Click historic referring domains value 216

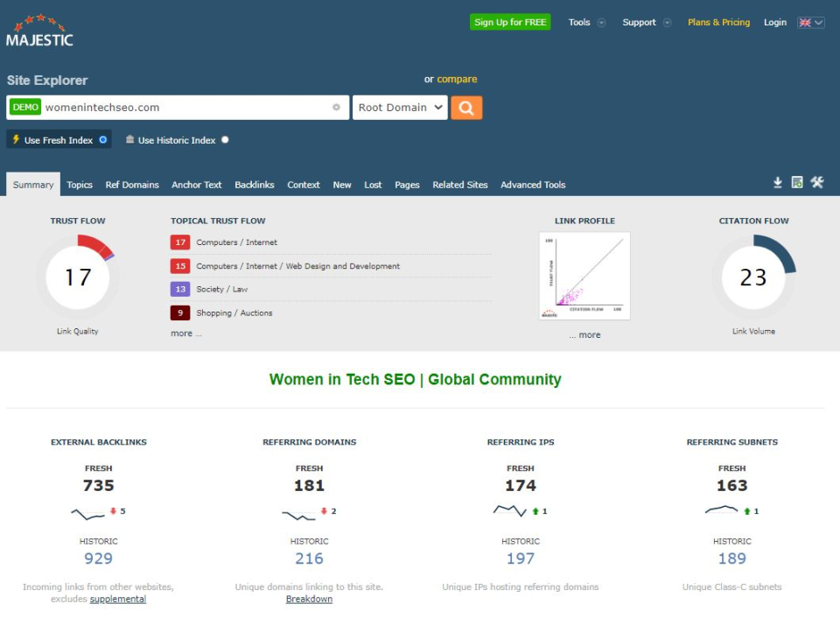coord(309,558)
